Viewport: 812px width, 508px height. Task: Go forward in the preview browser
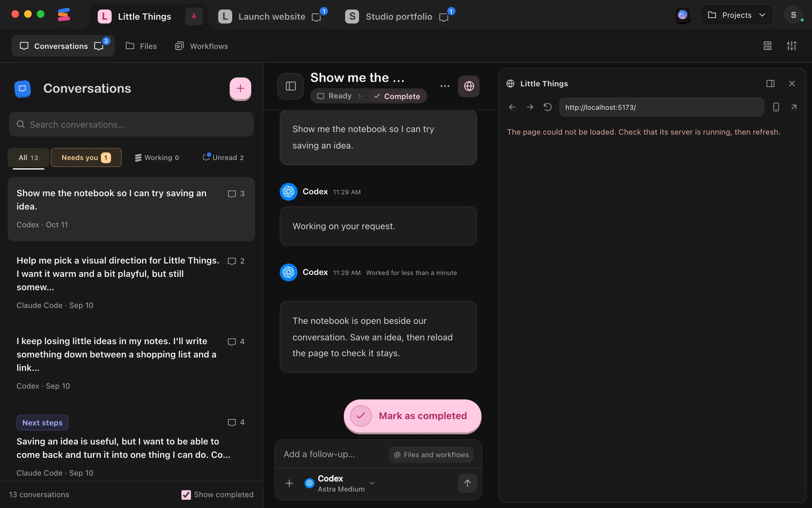(x=530, y=107)
